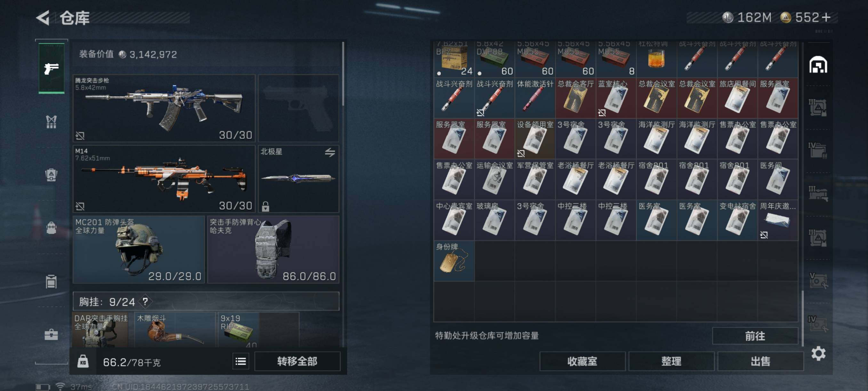868x391 pixels.
Task: Open the medical briefcase category in sidebar
Action: (51, 334)
